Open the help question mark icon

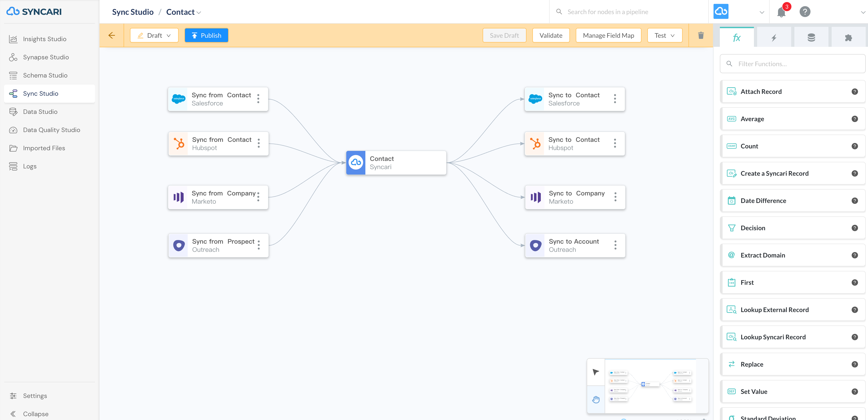805,12
